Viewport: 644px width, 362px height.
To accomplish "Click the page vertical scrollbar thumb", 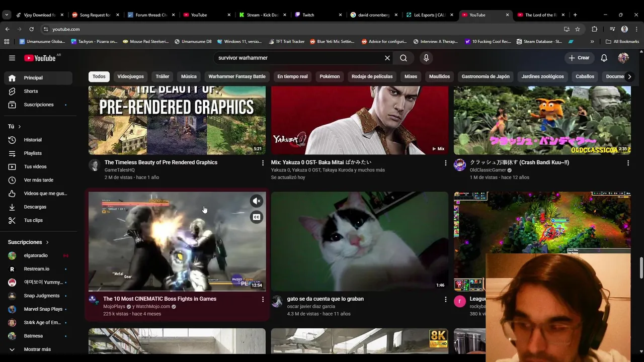I will [641, 267].
